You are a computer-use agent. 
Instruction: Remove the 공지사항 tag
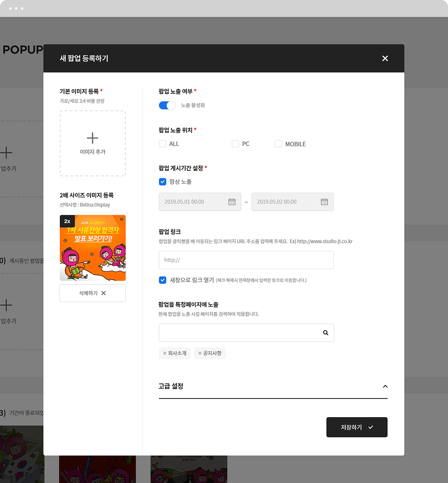pyautogui.click(x=200, y=353)
